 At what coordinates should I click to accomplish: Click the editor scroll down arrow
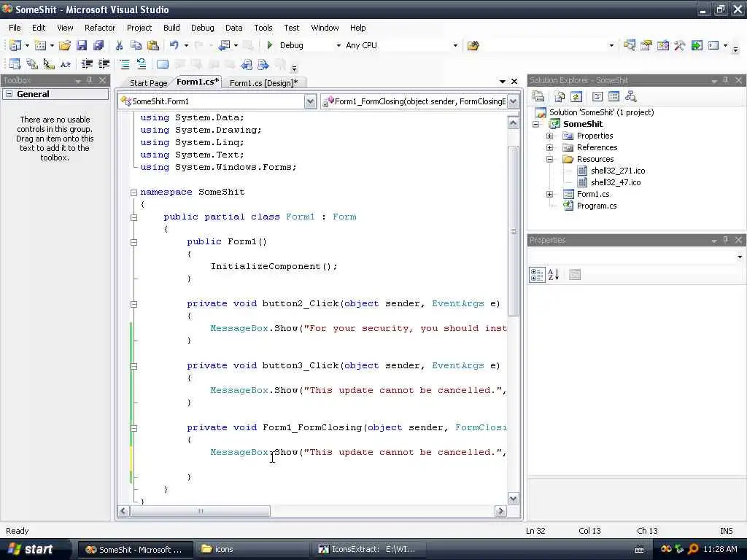(513, 499)
